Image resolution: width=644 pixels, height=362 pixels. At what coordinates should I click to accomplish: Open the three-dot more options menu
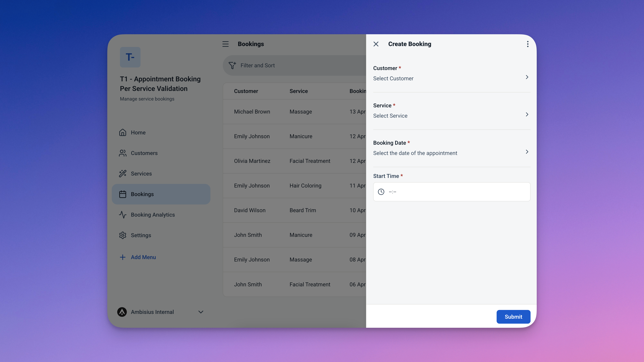527,44
